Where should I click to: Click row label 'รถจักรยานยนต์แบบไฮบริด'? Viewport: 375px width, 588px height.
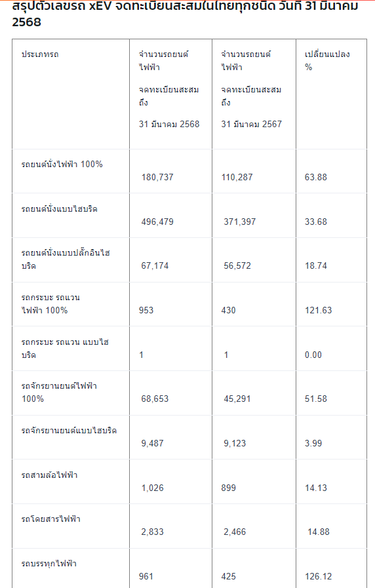pos(69,431)
